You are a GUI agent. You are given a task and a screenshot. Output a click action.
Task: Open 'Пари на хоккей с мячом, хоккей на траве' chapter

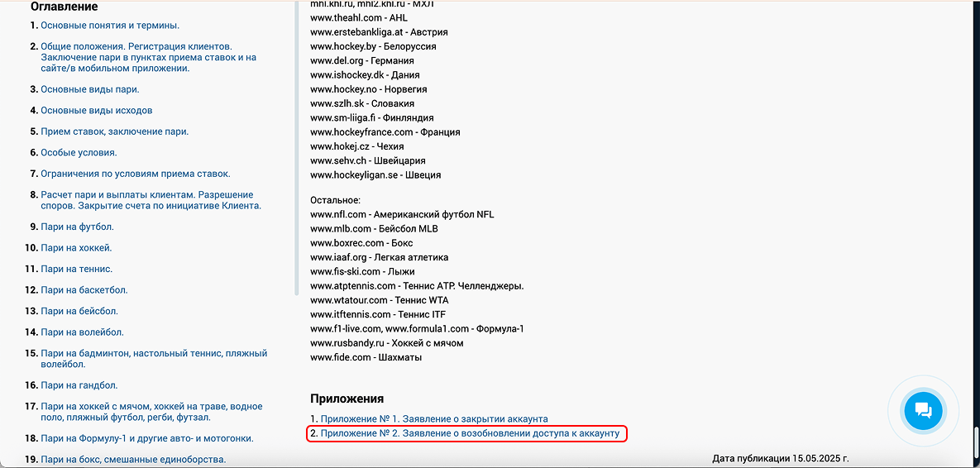tap(151, 412)
